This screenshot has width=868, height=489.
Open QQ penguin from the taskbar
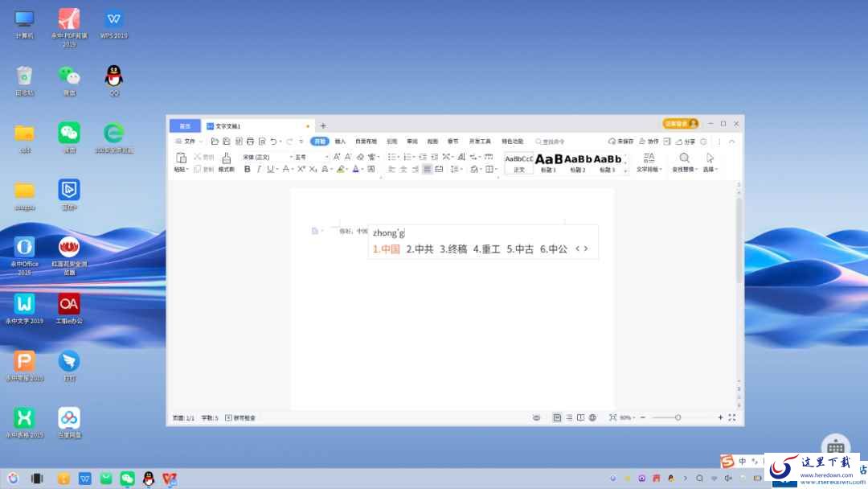click(x=149, y=479)
